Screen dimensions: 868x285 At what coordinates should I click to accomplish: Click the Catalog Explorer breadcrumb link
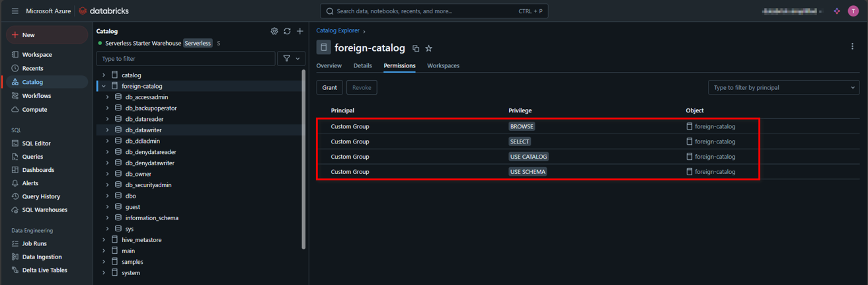[x=338, y=30]
